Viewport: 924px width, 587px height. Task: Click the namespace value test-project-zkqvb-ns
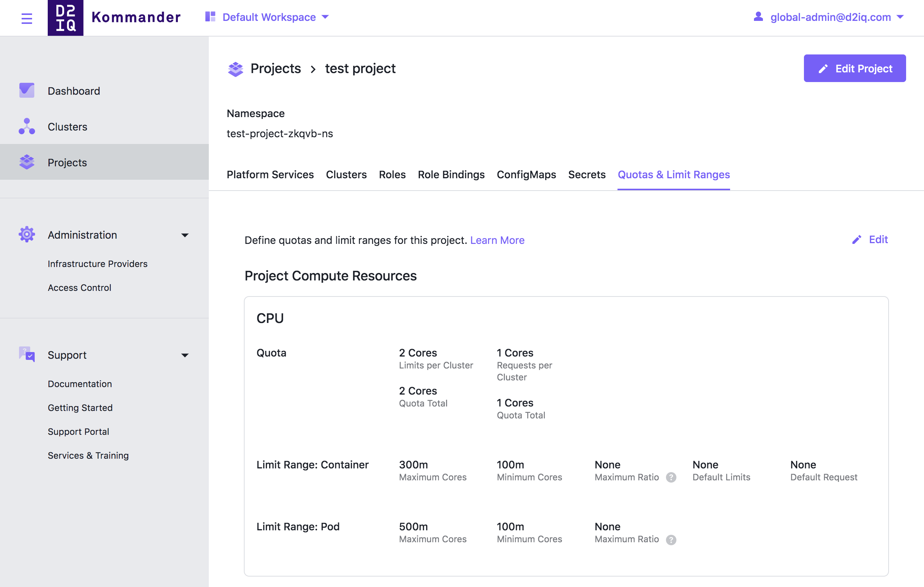[280, 134]
